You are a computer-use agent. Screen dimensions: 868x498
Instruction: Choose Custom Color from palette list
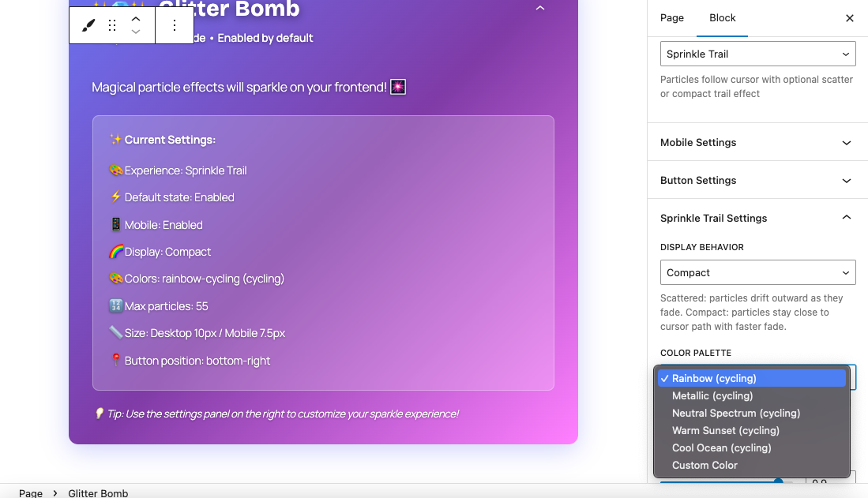pyautogui.click(x=705, y=466)
